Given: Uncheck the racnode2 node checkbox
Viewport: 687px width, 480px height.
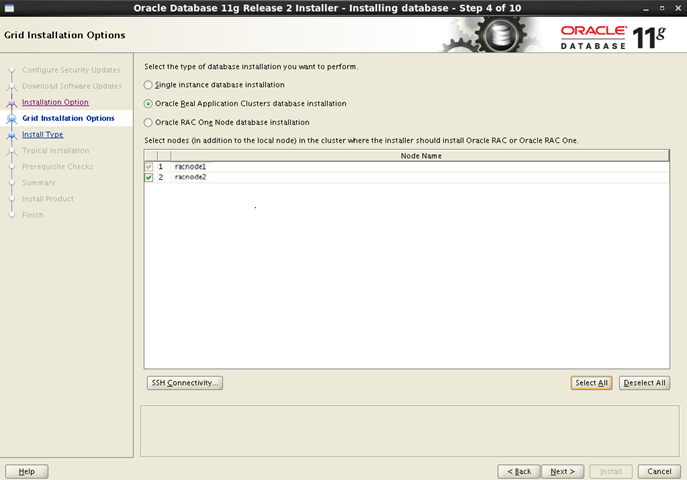Looking at the screenshot, I should click(149, 177).
